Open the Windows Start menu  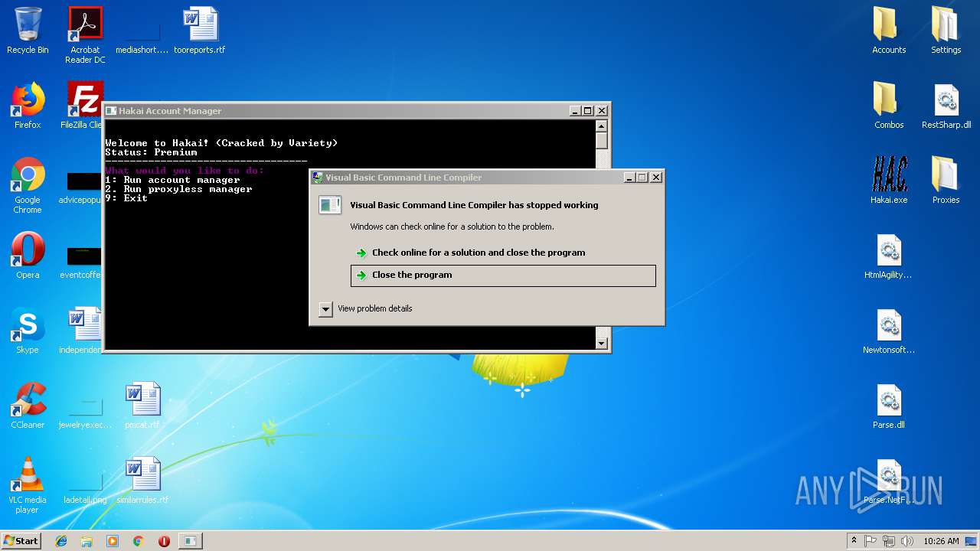point(21,541)
